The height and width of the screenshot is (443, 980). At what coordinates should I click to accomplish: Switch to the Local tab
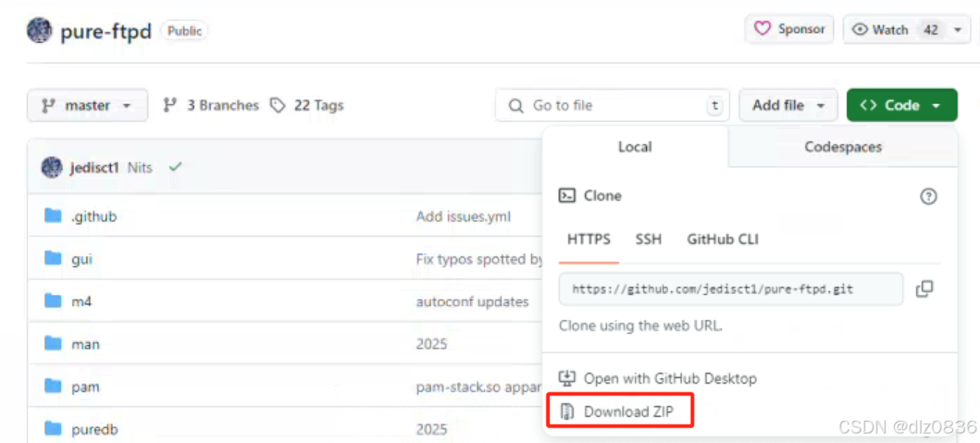tap(635, 147)
